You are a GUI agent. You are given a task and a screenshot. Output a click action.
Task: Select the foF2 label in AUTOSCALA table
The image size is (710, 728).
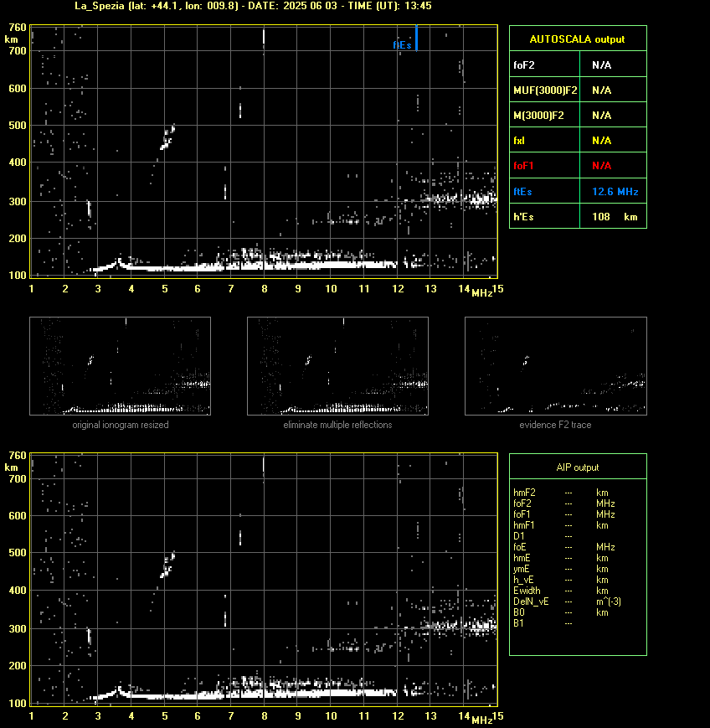[x=524, y=65]
